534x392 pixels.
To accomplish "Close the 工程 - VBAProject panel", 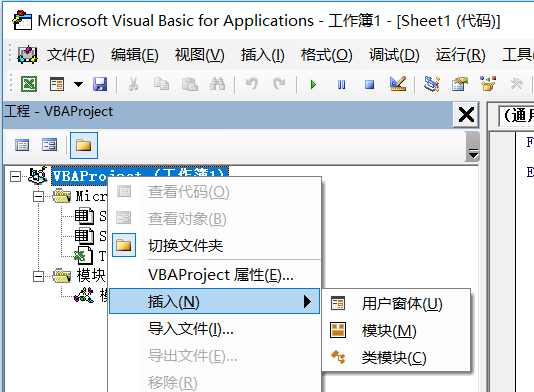I will (x=466, y=114).
